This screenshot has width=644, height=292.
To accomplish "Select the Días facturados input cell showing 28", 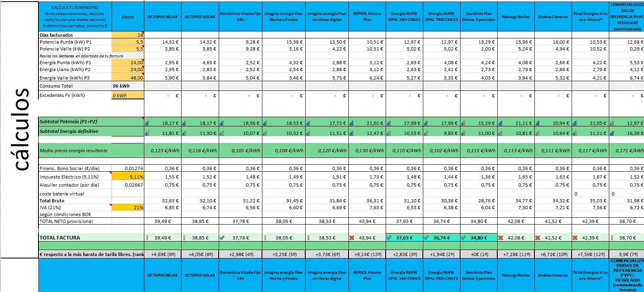I will (x=128, y=35).
